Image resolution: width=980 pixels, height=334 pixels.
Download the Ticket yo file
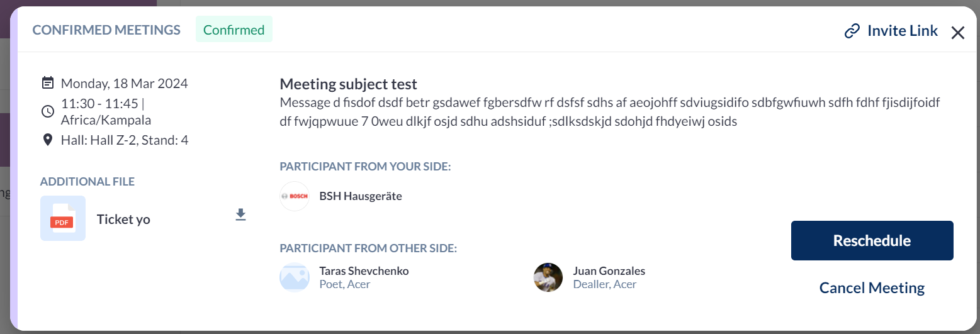click(240, 215)
